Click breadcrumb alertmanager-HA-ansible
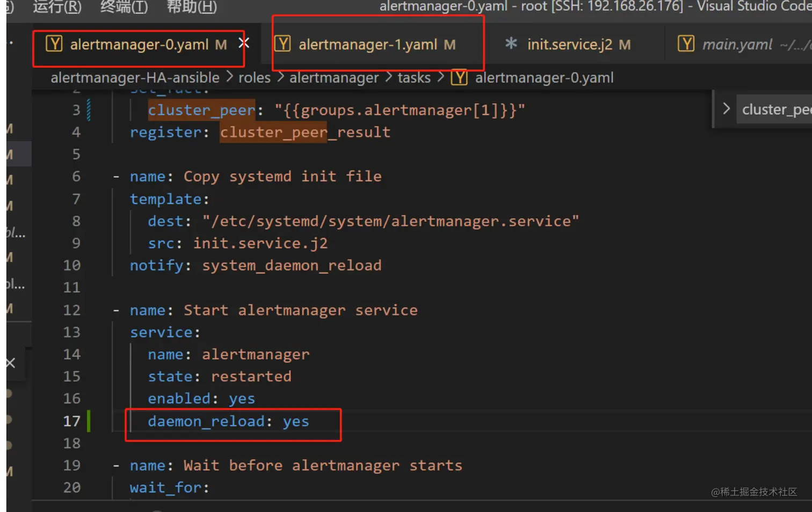Viewport: 812px width, 512px height. coord(135,78)
